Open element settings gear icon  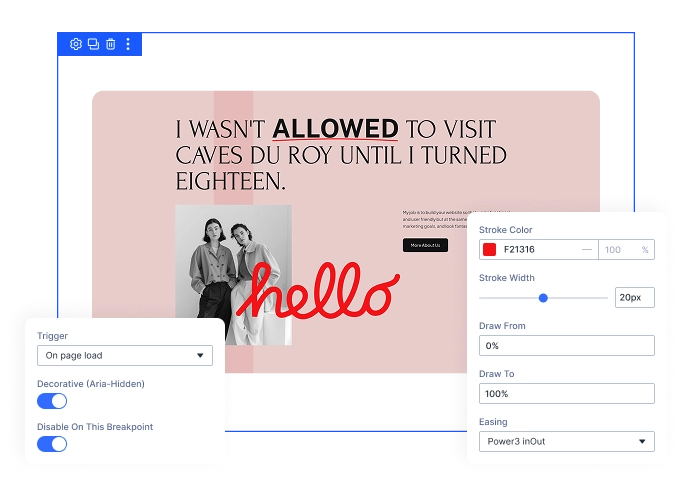(76, 44)
